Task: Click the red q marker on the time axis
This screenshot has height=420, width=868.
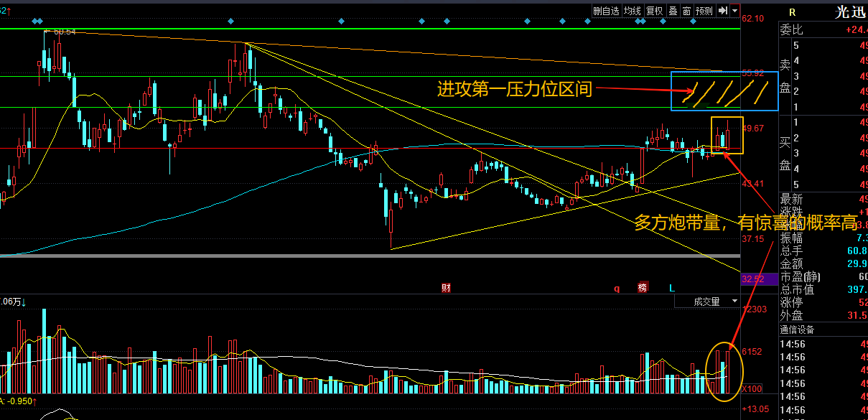Action: 616,288
